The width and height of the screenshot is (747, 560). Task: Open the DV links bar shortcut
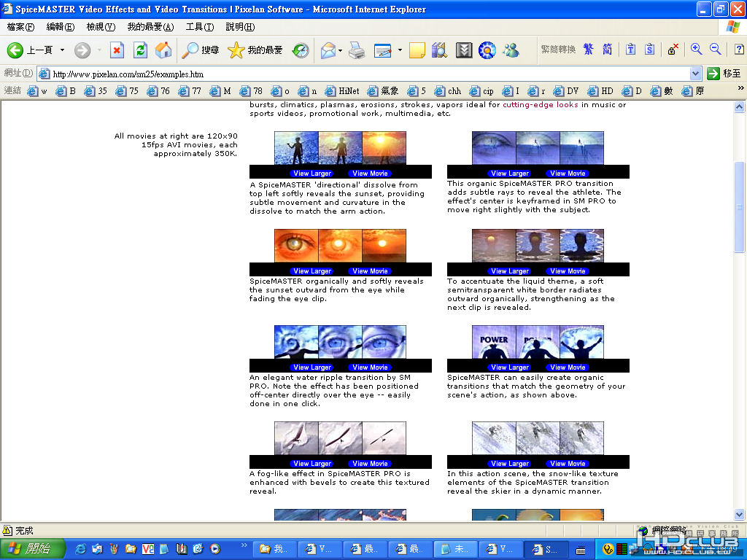[566, 90]
